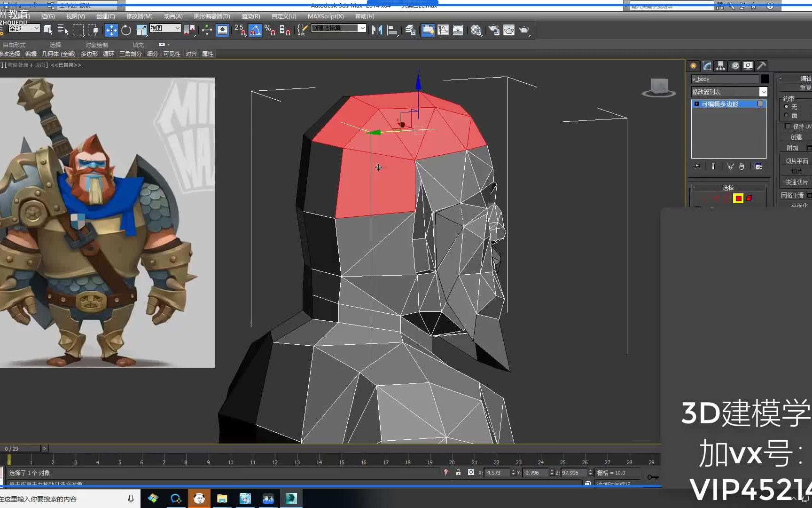Open reference coordinate 视图 dropdown
The width and height of the screenshot is (812, 508).
click(x=165, y=28)
